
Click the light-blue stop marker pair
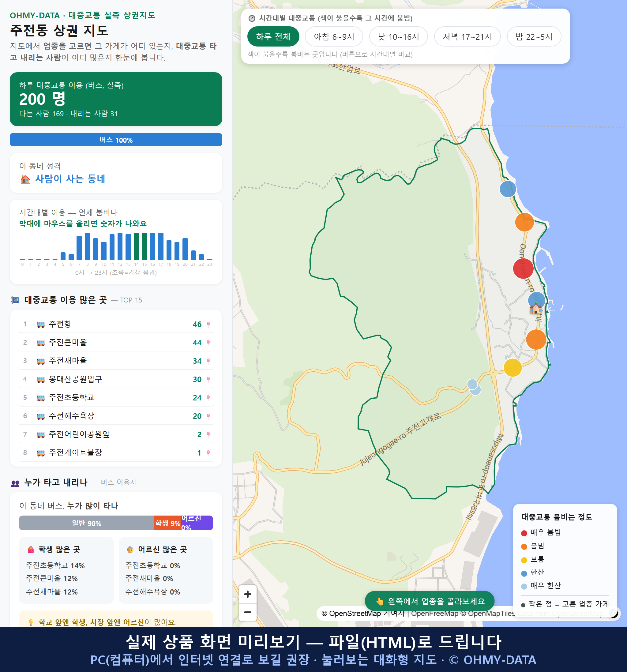(474, 387)
